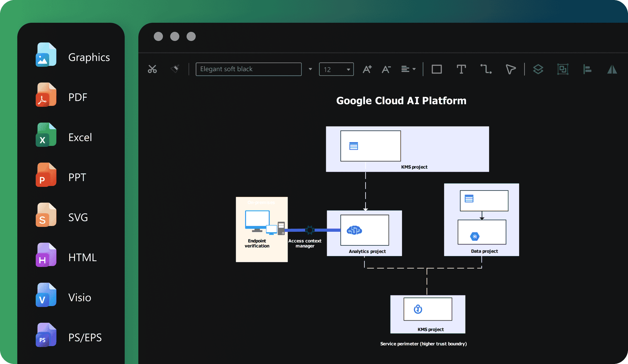Viewport: 628px width, 364px height.
Task: Click the desktop monitor icon in On-premises box
Action: pyautogui.click(x=257, y=221)
